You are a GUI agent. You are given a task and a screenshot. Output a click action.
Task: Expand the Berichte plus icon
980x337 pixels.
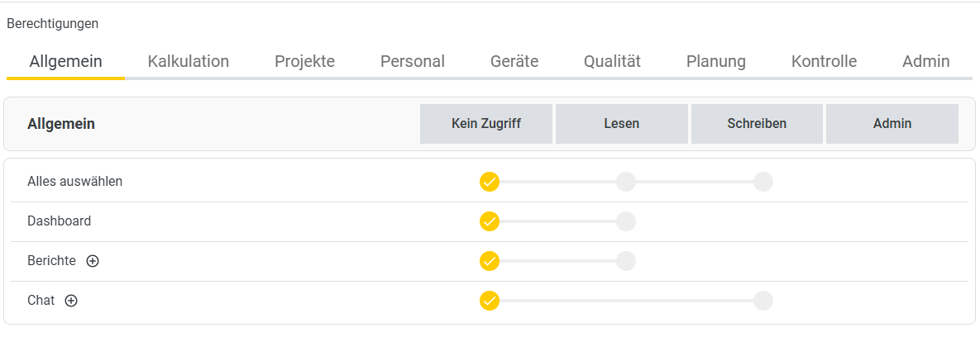93,262
